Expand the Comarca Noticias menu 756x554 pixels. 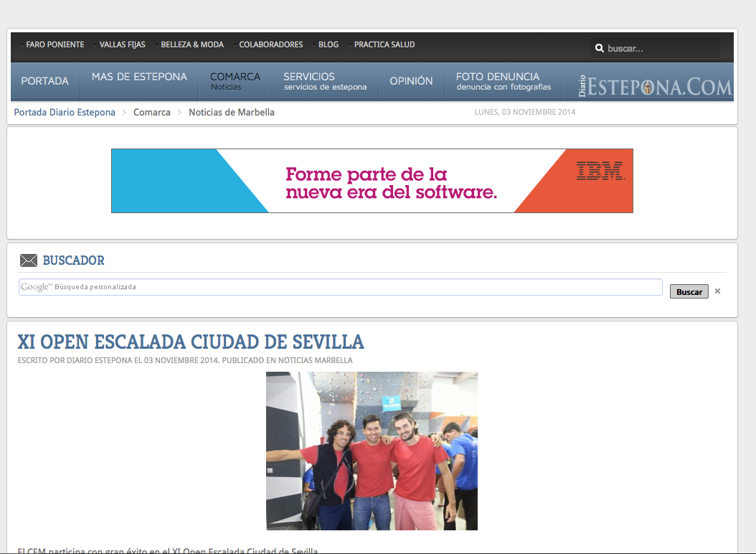click(x=235, y=81)
